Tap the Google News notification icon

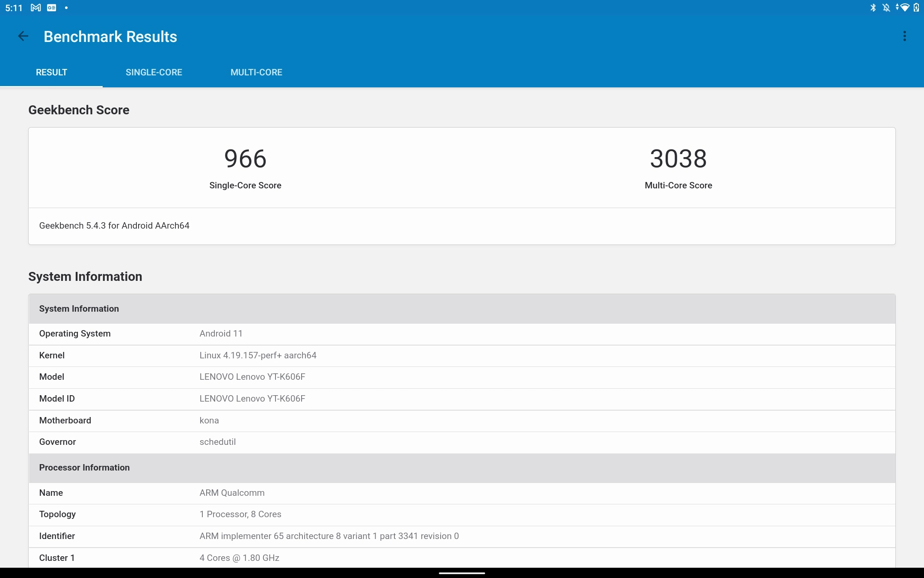(x=52, y=8)
